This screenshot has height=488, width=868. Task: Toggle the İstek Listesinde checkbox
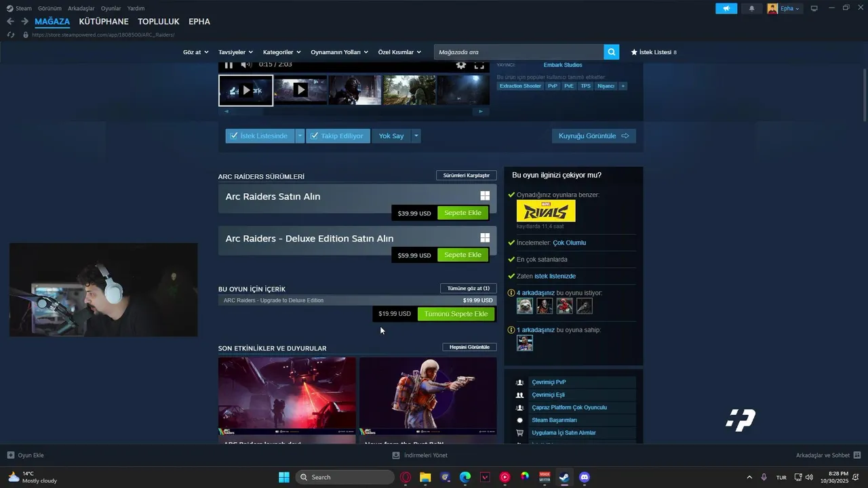(234, 136)
